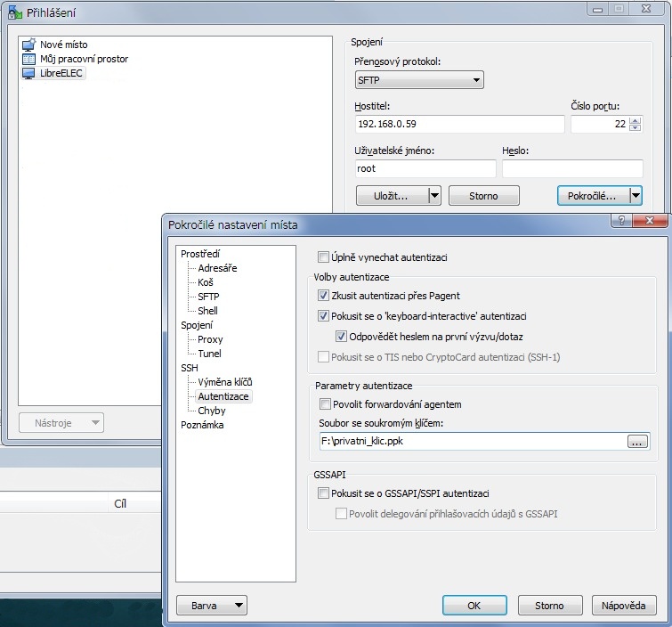The width and height of the screenshot is (672, 627).
Task: Enable Povolit forwardování agentem
Action: click(324, 404)
